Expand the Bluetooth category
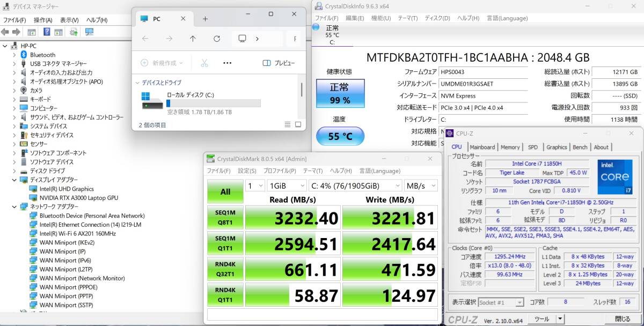Image resolution: width=644 pixels, height=326 pixels. pos(14,55)
